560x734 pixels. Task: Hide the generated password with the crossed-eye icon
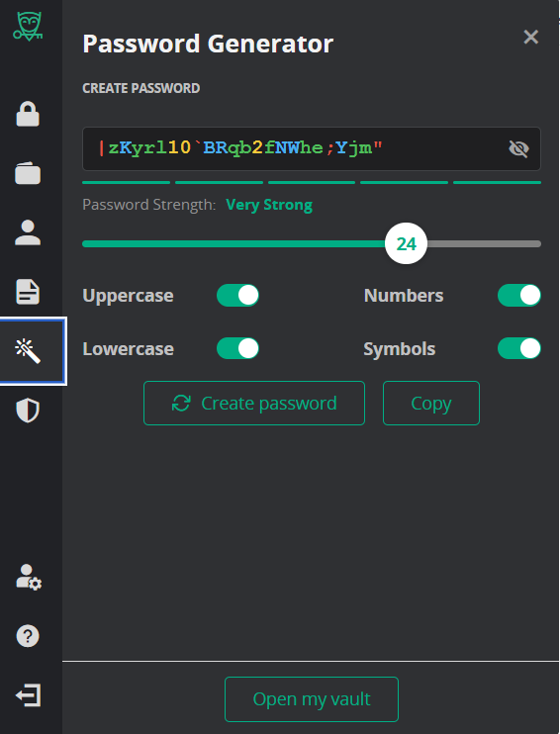518,148
